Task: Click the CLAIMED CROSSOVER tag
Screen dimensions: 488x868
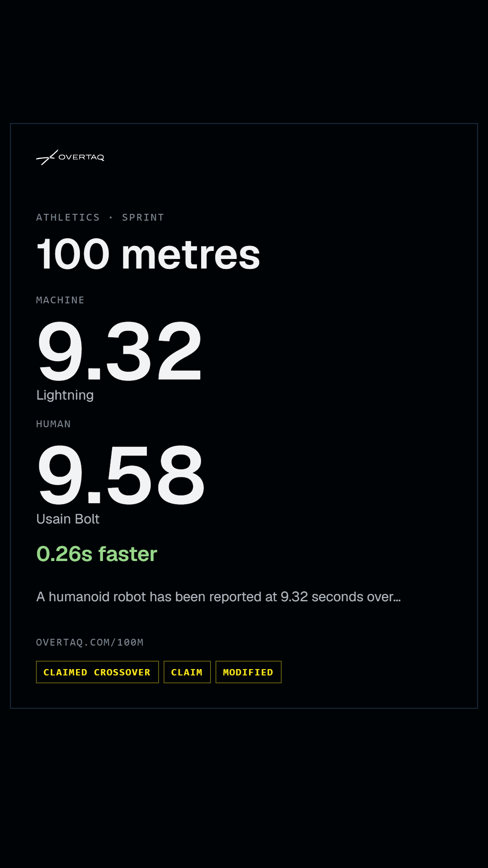Action: pos(97,672)
